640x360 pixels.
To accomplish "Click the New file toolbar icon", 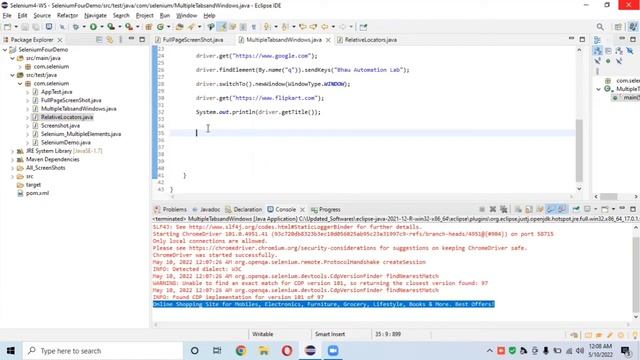I will coord(7,27).
